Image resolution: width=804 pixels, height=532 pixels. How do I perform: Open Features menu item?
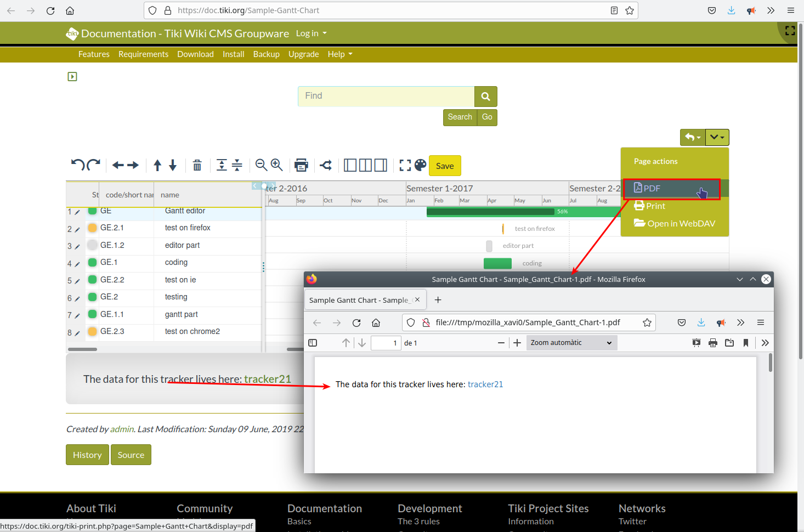coord(94,54)
